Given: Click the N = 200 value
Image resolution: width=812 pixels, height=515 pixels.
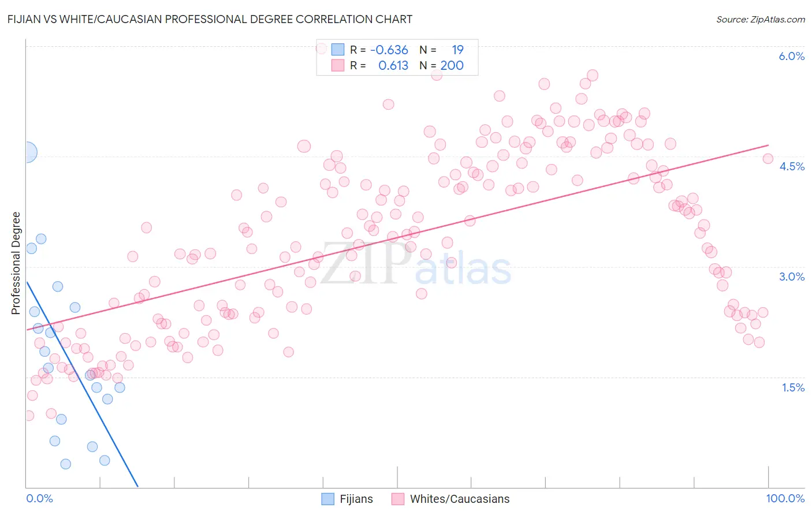Looking at the screenshot, I should pyautogui.click(x=442, y=65).
